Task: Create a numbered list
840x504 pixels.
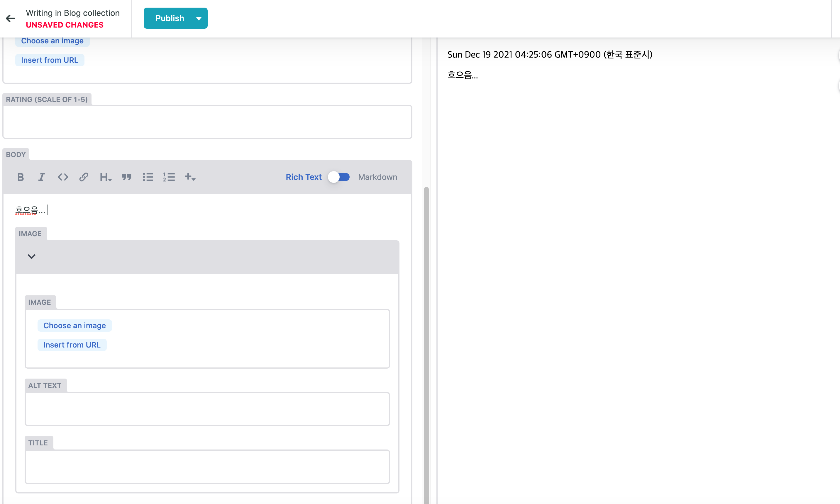Action: [169, 177]
